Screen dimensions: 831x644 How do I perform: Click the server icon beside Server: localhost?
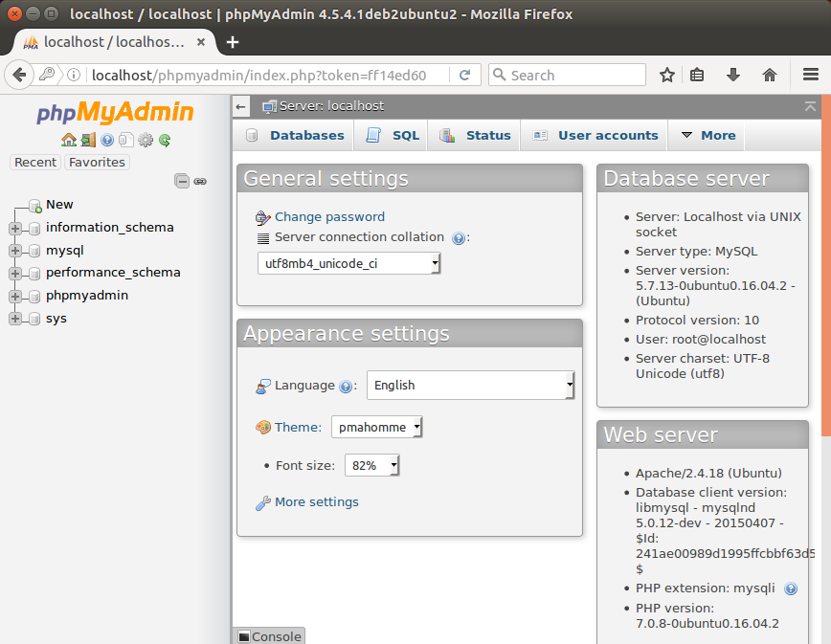coord(270,107)
